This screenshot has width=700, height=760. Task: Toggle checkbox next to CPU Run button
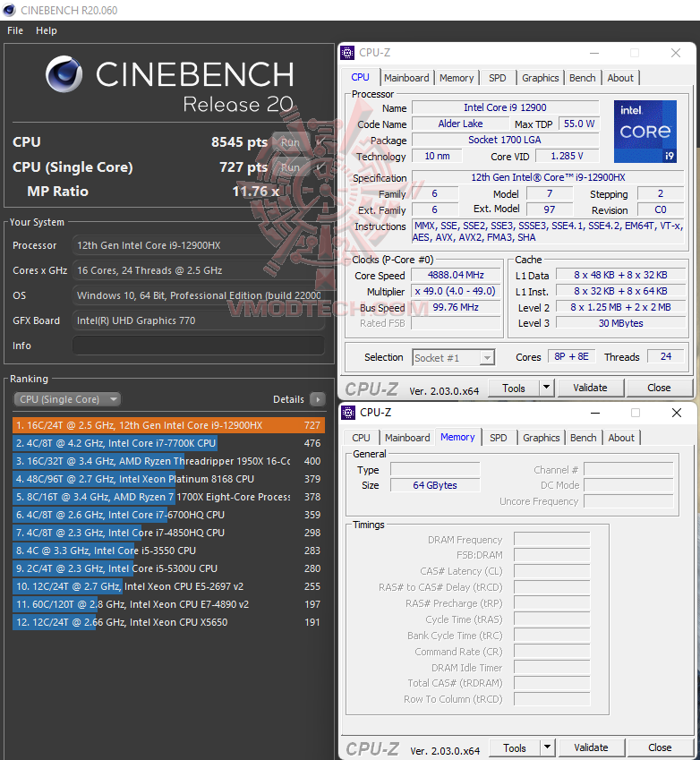[320, 142]
